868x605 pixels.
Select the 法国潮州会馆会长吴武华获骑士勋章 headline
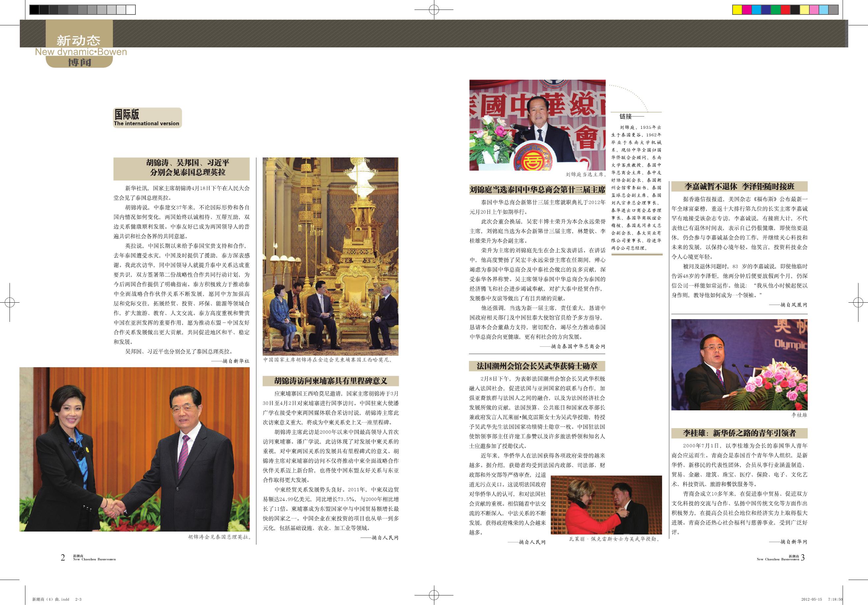(x=537, y=366)
